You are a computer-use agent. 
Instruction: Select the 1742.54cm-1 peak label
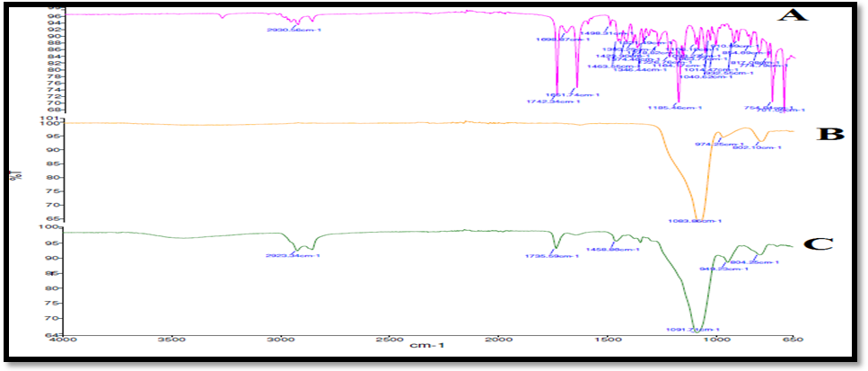(549, 102)
